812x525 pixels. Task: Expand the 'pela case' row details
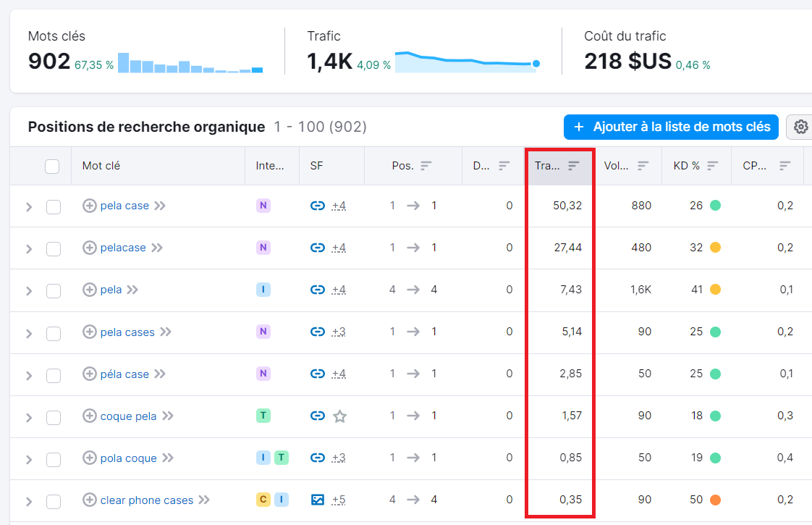(29, 207)
